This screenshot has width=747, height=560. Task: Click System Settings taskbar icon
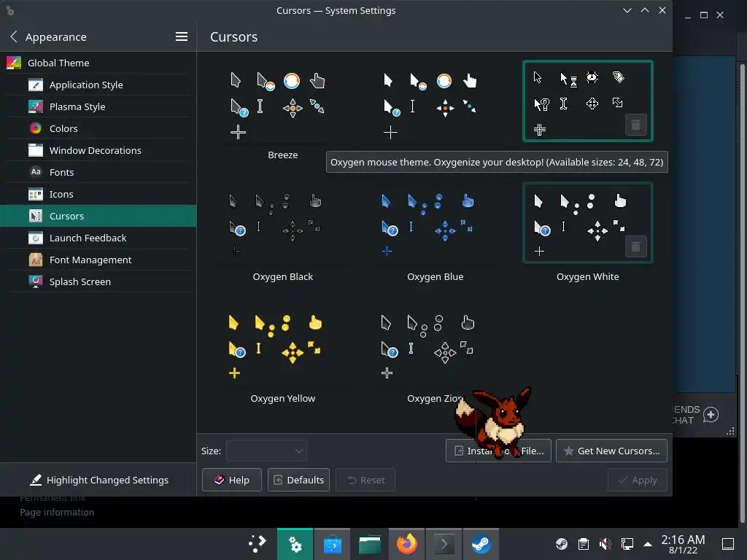[x=295, y=544]
